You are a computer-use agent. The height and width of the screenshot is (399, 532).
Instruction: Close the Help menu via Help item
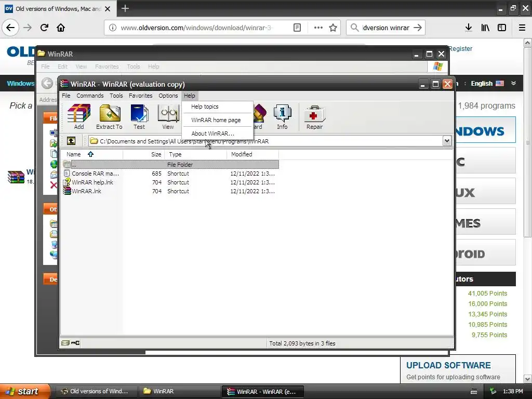click(x=189, y=96)
